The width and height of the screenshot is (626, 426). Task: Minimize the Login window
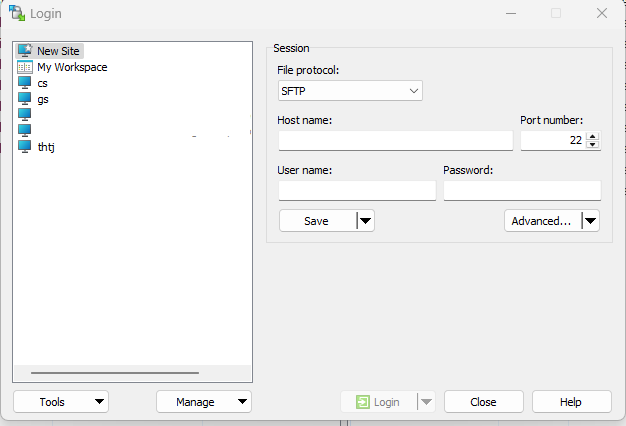click(511, 13)
